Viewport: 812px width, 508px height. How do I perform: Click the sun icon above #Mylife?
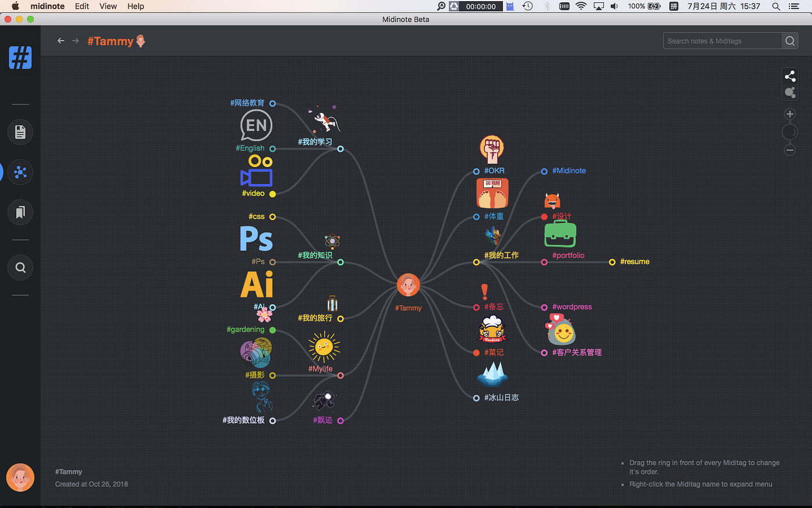[x=324, y=347]
